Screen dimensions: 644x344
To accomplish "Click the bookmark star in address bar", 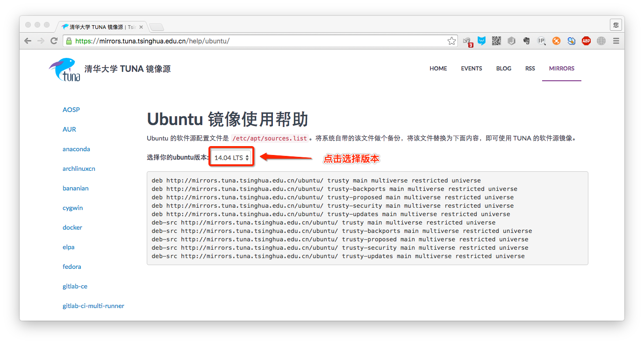I will point(451,41).
